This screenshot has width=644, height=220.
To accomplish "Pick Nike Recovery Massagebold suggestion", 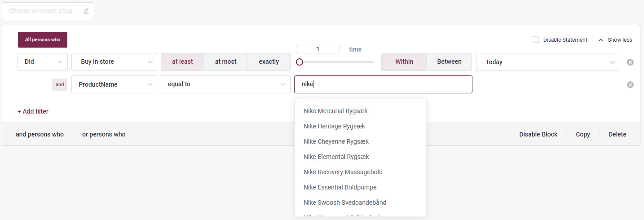I will 360,172.
